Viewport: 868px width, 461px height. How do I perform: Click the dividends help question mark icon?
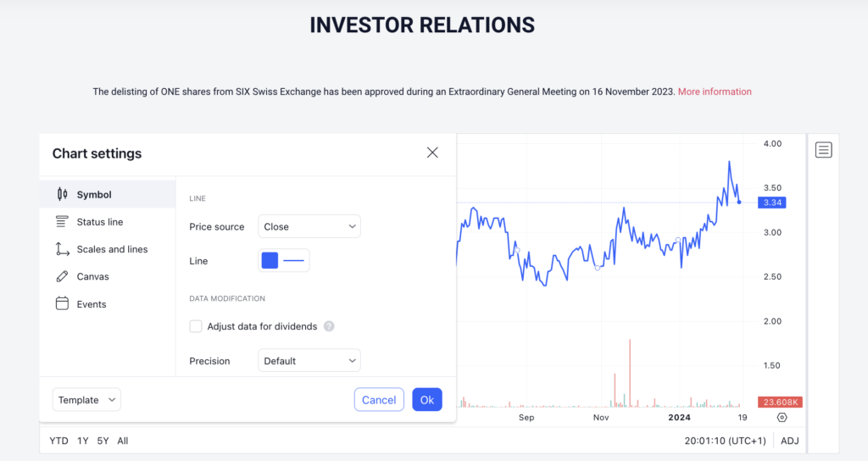329,326
